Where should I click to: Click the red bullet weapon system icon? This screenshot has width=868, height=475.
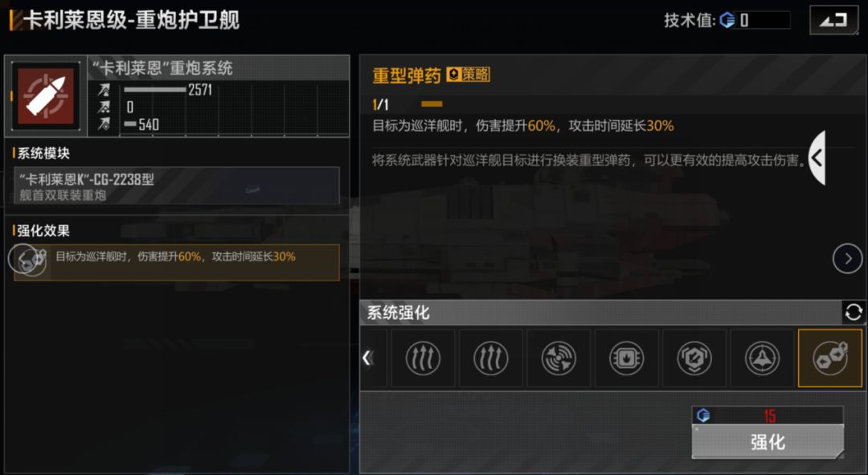(46, 96)
